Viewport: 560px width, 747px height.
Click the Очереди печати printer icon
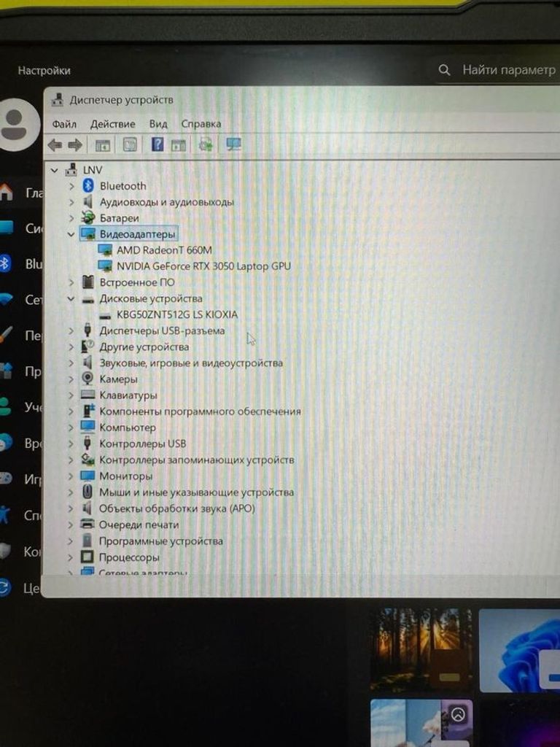87,524
